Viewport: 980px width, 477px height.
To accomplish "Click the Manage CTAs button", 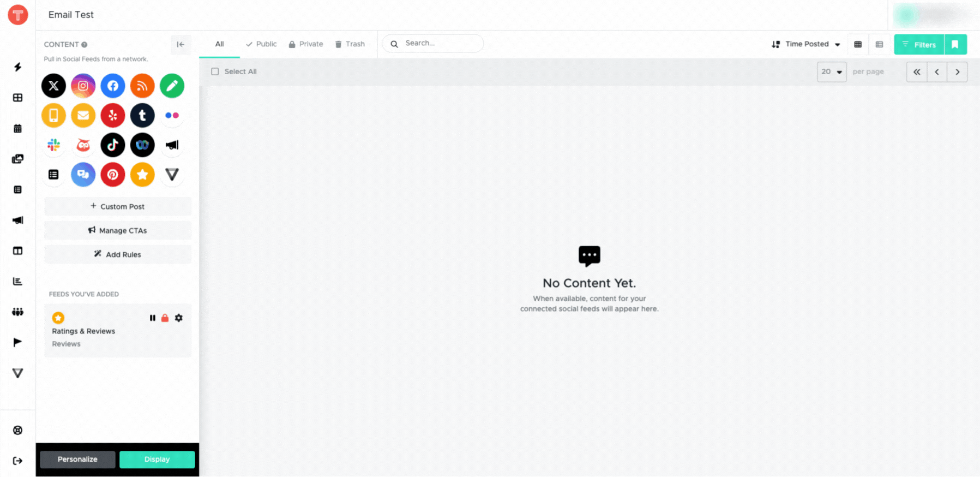I will pos(118,230).
